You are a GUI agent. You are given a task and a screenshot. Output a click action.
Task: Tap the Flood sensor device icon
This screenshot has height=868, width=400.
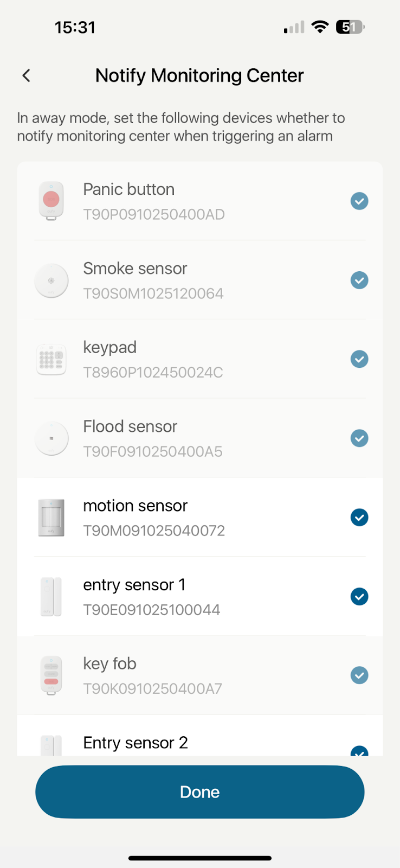(x=51, y=438)
